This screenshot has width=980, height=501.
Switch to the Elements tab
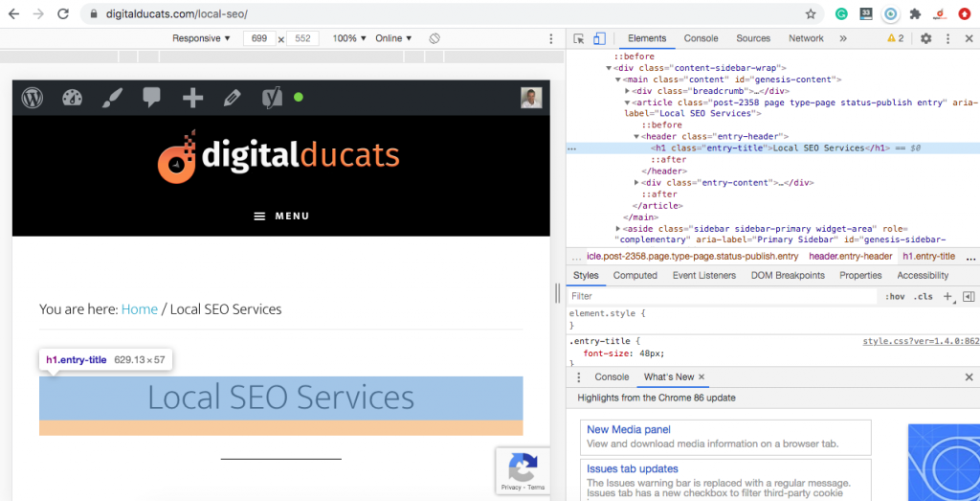tap(647, 38)
